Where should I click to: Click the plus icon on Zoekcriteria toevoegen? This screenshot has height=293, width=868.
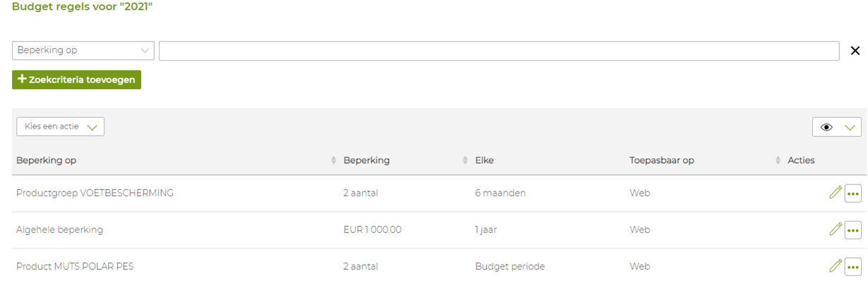(x=22, y=80)
